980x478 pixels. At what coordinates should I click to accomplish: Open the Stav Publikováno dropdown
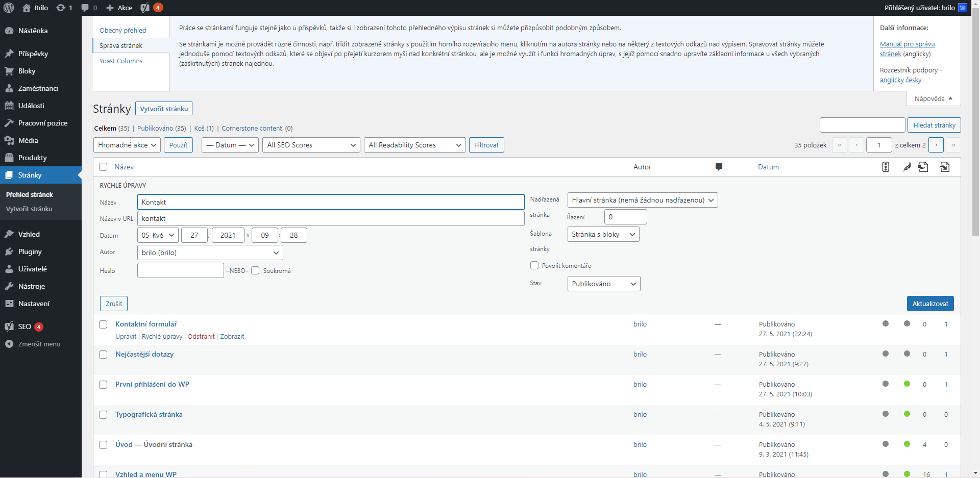click(x=603, y=284)
